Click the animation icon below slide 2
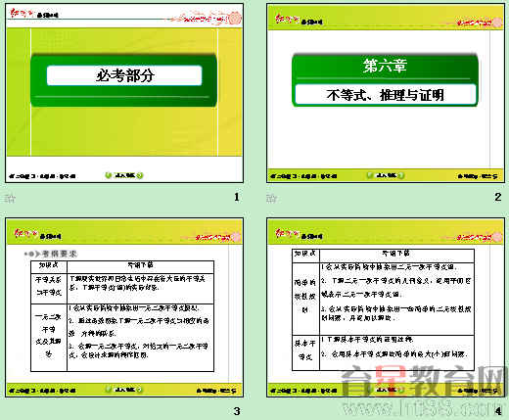This screenshot has width=509, height=420. pyautogui.click(x=271, y=198)
